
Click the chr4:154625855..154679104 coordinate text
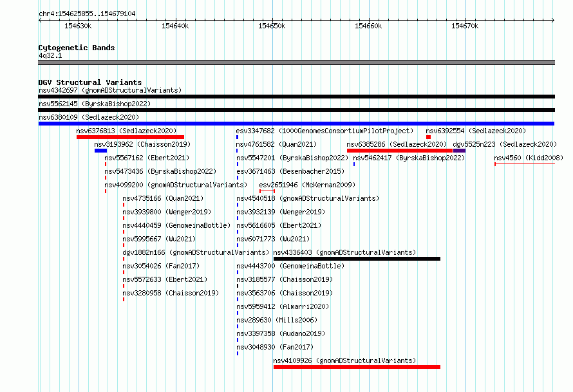tap(87, 14)
